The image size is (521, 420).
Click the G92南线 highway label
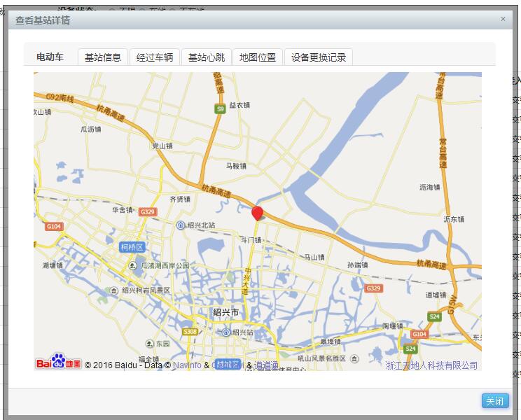point(60,97)
